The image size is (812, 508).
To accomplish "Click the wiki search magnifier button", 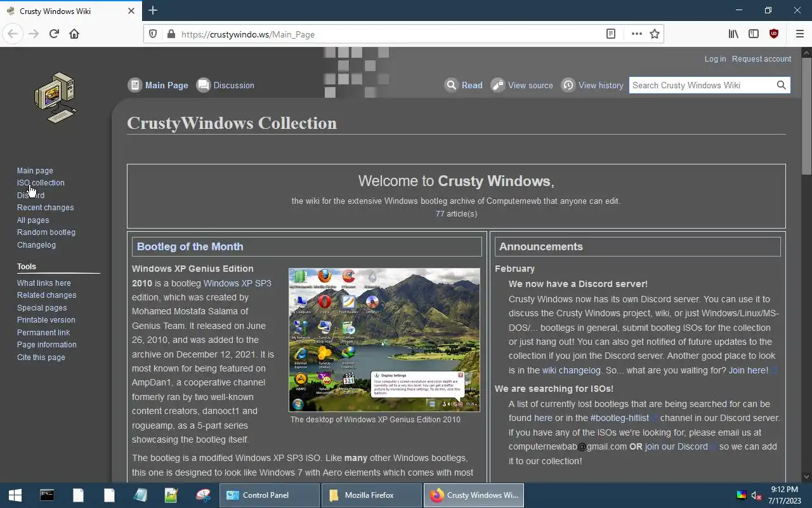I will coord(782,85).
